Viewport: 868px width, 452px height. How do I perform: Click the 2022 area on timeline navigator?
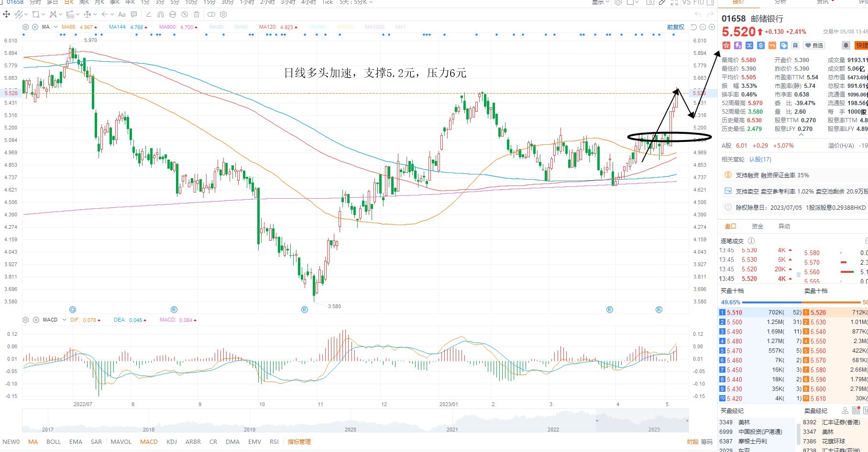[x=553, y=429]
